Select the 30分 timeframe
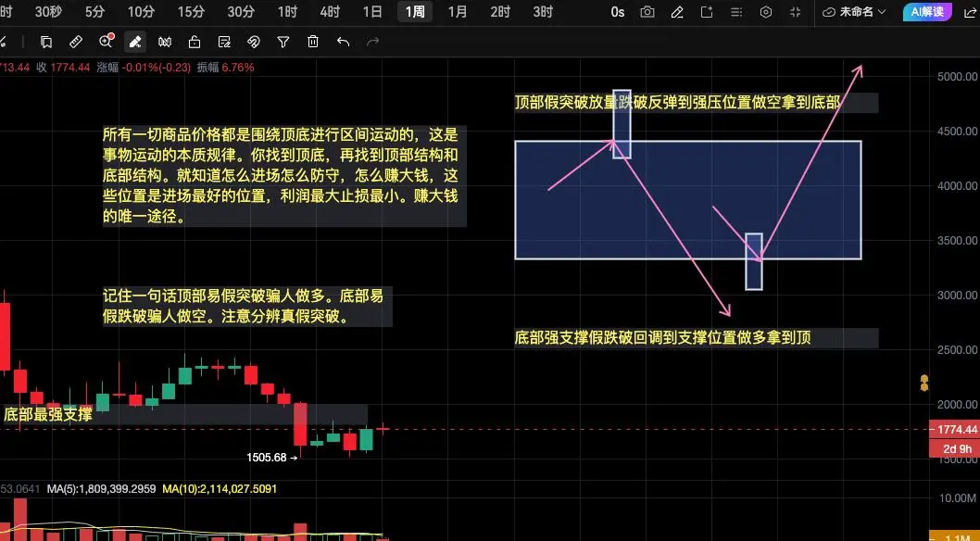The image size is (980, 541). click(x=241, y=12)
